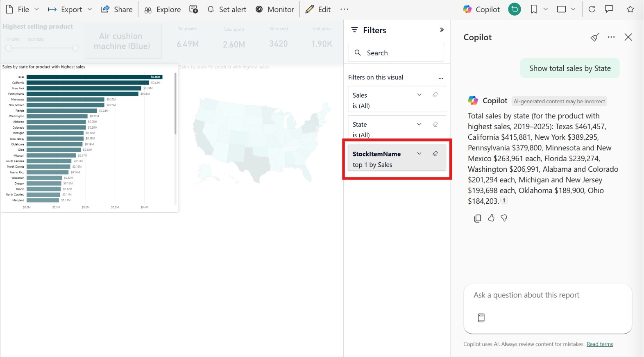The width and height of the screenshot is (644, 357).
Task: Open citation 1 in Copilot answer
Action: point(504,200)
